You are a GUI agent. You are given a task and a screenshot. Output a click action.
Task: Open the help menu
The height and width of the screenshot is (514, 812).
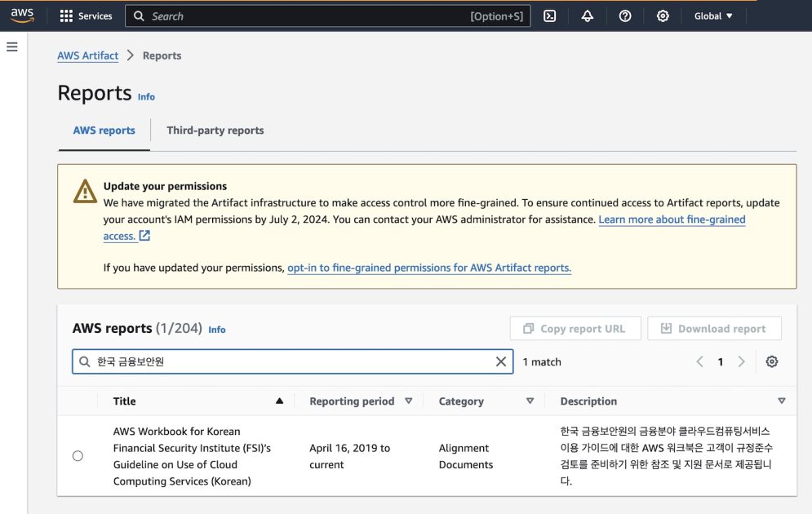pyautogui.click(x=625, y=16)
